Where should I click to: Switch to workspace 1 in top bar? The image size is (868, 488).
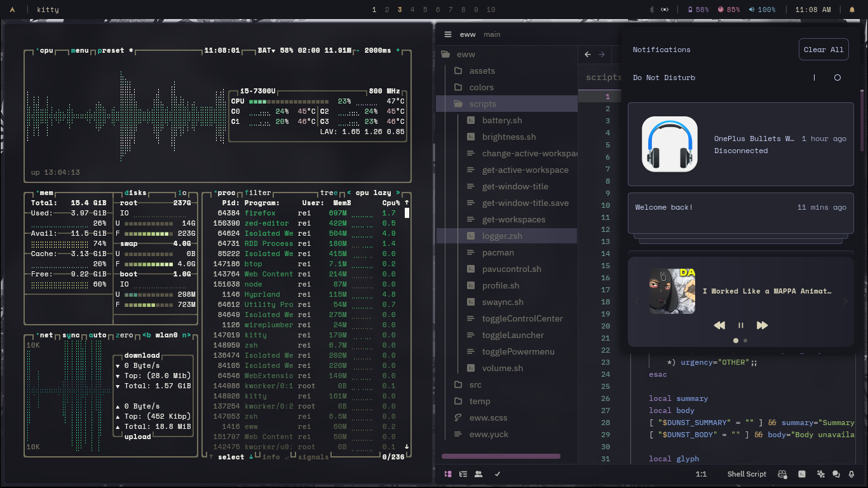[x=374, y=10]
